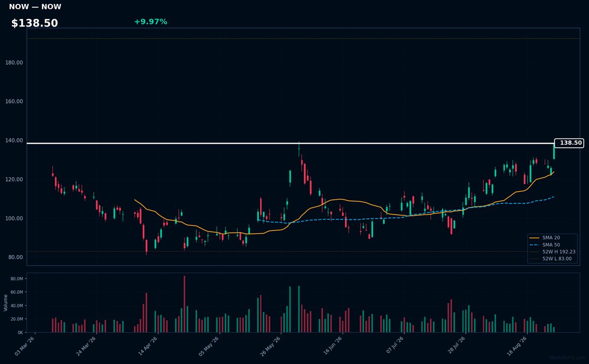The height and width of the screenshot is (364, 589).
Task: Click the 14 Apr '26 date label
Action: tap(147, 346)
